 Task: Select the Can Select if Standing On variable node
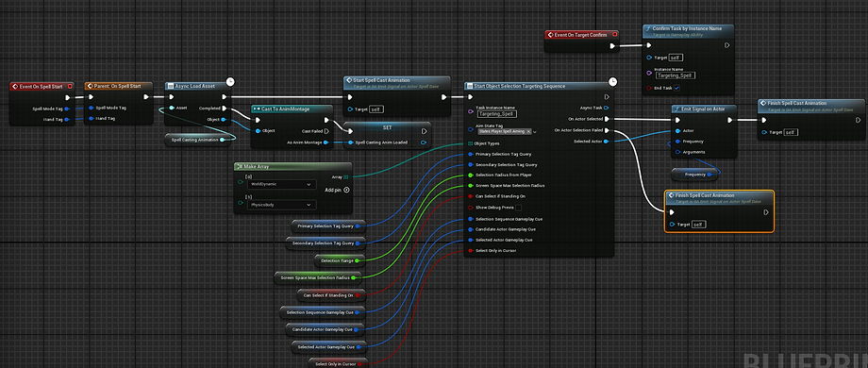(x=331, y=295)
